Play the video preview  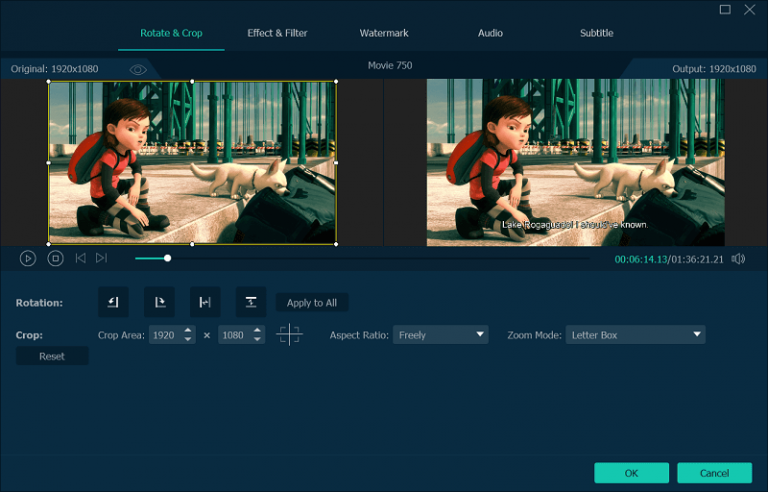28,258
